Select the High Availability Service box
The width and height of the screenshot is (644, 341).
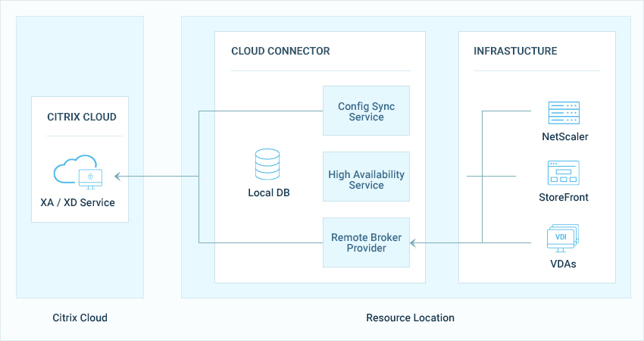[367, 177]
